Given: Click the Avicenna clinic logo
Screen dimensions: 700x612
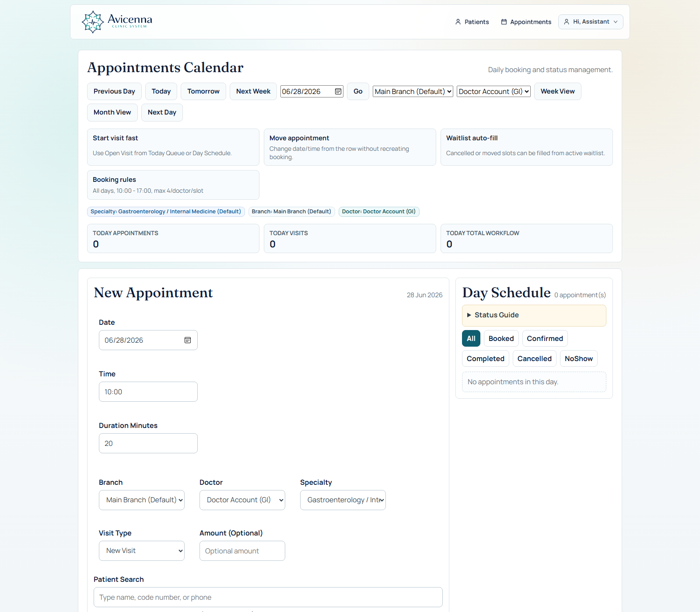Looking at the screenshot, I should coord(117,22).
